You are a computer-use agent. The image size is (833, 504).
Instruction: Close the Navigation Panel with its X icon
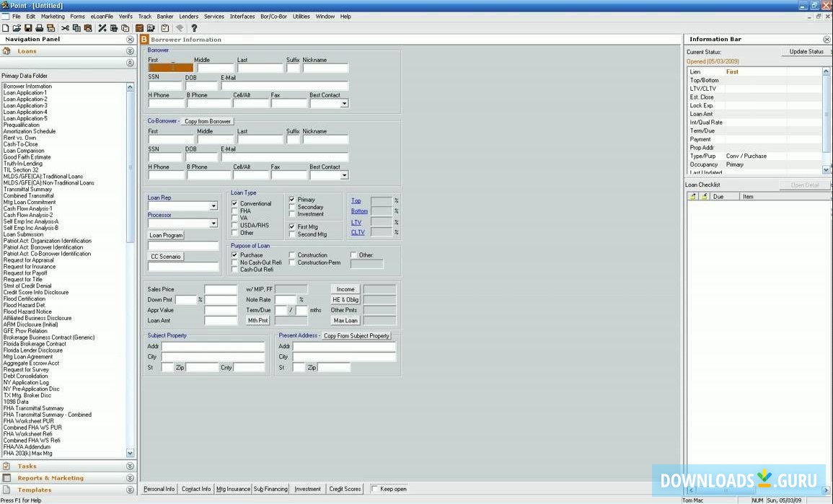coord(130,40)
